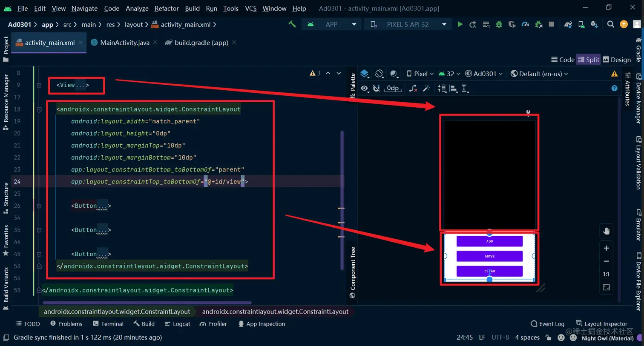Open the PIXEL 5 API 32 device dropdown

pyautogui.click(x=408, y=24)
